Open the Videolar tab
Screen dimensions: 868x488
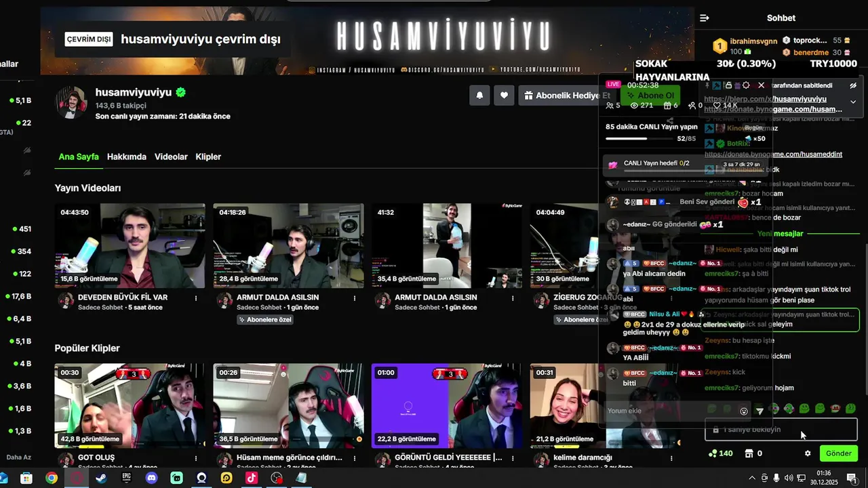click(171, 157)
